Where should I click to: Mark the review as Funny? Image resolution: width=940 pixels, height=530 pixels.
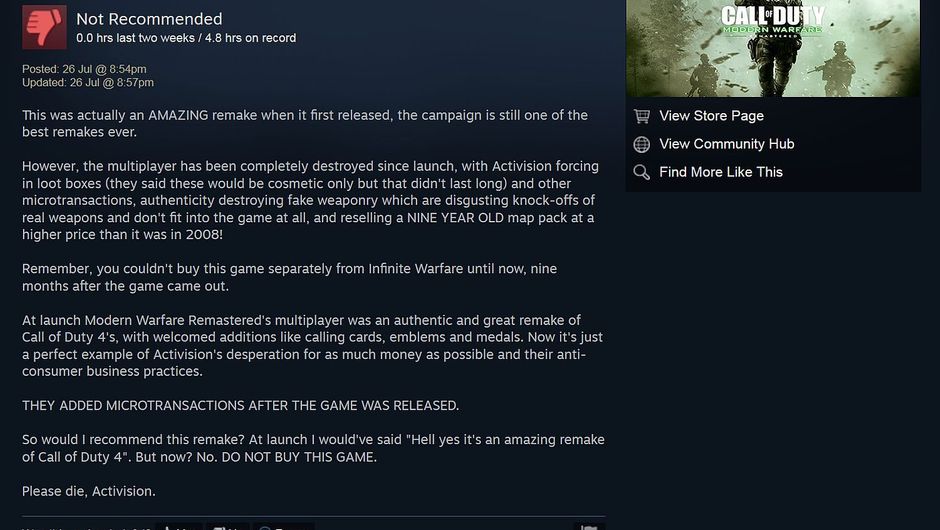(x=283, y=527)
